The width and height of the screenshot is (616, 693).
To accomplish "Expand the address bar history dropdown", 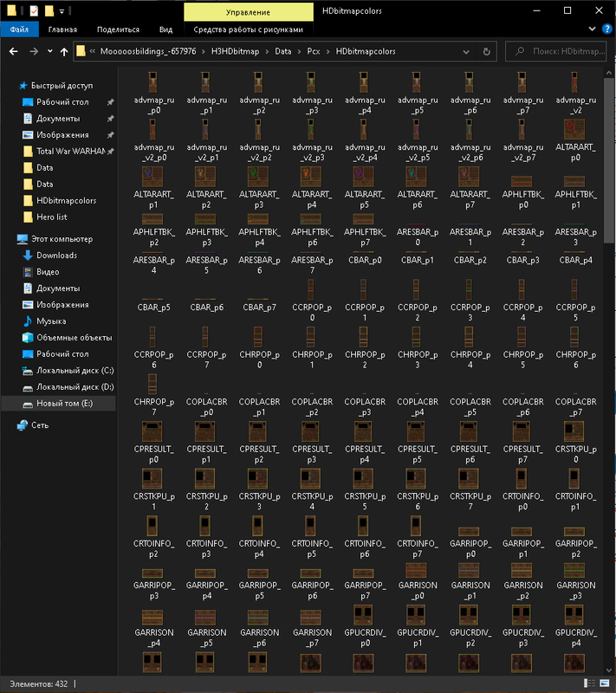I will [x=466, y=52].
